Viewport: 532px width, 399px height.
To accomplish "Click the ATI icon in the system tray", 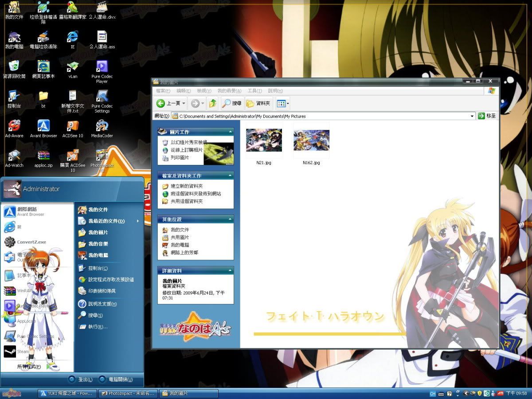I will (500, 393).
